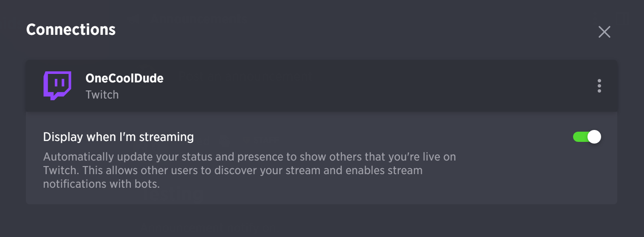Disable the Twitch live status switch

(587, 137)
